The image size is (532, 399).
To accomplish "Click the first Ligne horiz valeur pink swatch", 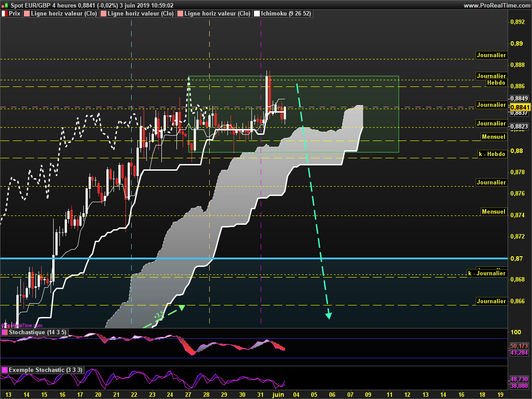I will (27, 14).
